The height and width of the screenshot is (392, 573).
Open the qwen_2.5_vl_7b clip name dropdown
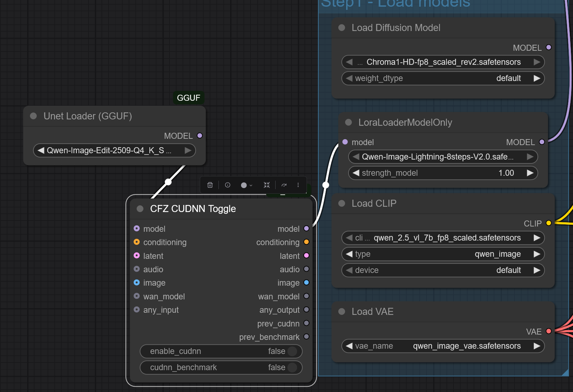443,238
